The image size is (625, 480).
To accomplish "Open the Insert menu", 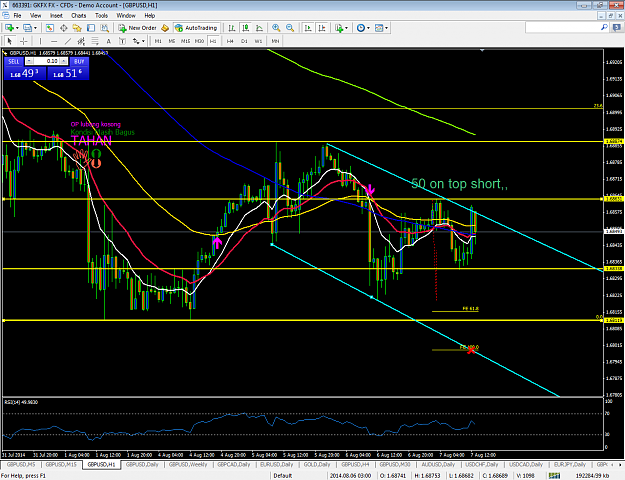I will (x=56, y=16).
